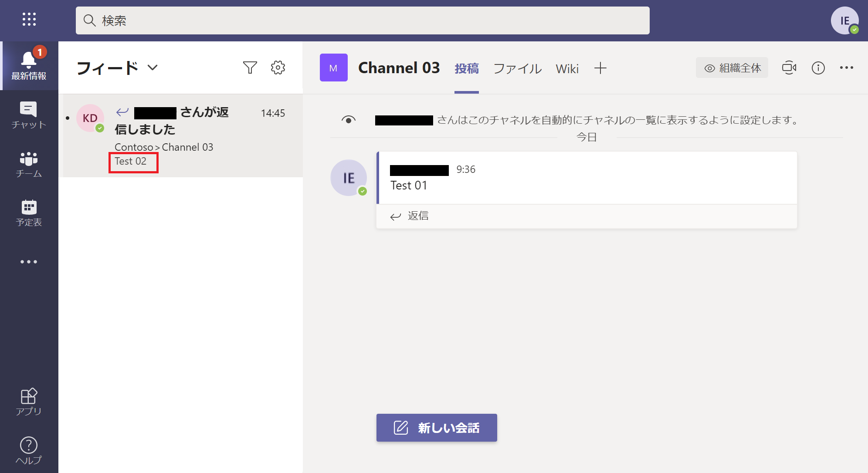Click the filter icon in フィード panel
Viewport: 868px width, 473px height.
coord(251,67)
